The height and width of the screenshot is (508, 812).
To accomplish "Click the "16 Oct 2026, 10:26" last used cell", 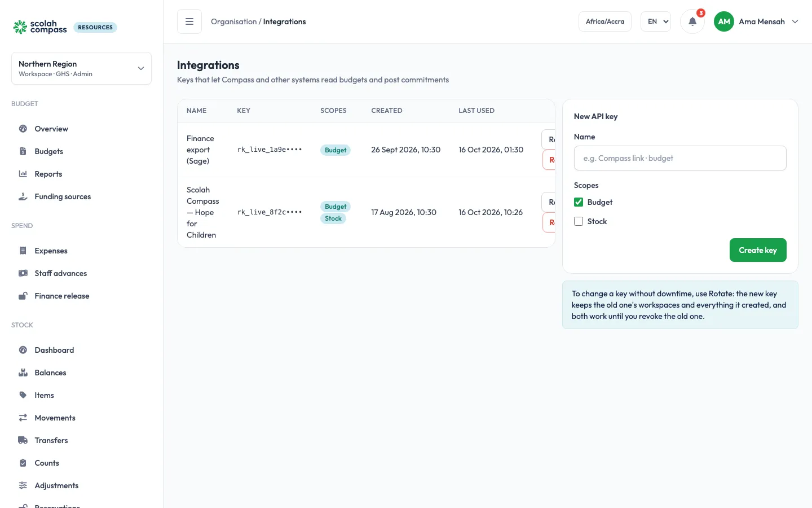I will pyautogui.click(x=491, y=212).
